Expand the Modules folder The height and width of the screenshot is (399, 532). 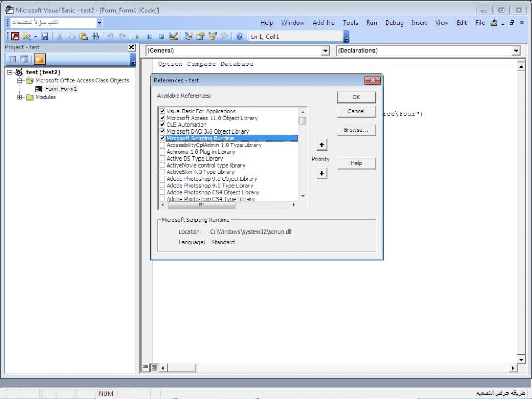coord(19,97)
